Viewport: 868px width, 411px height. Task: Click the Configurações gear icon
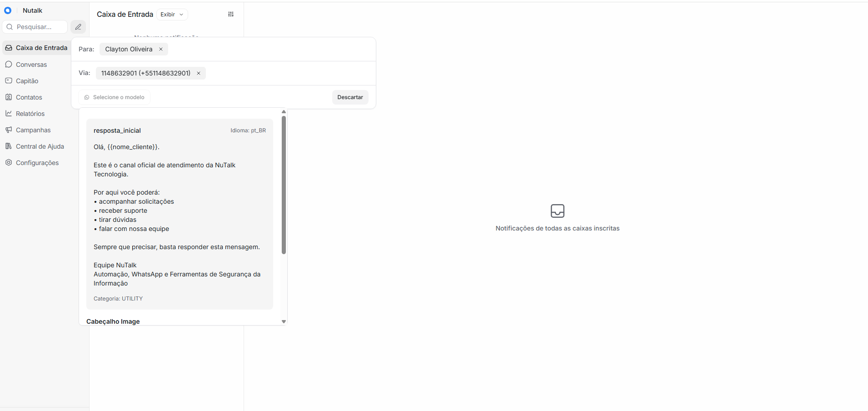9,162
